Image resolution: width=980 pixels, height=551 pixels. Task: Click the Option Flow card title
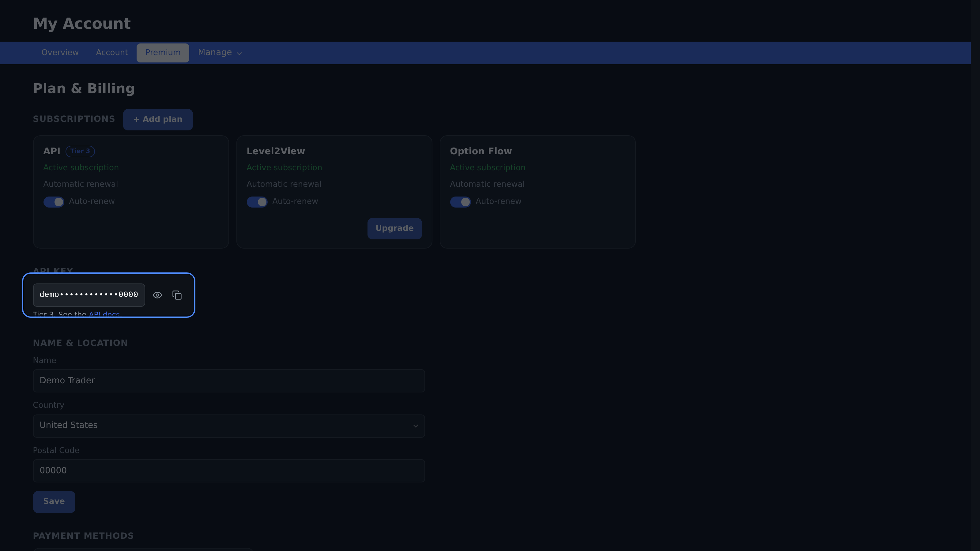pos(481,151)
